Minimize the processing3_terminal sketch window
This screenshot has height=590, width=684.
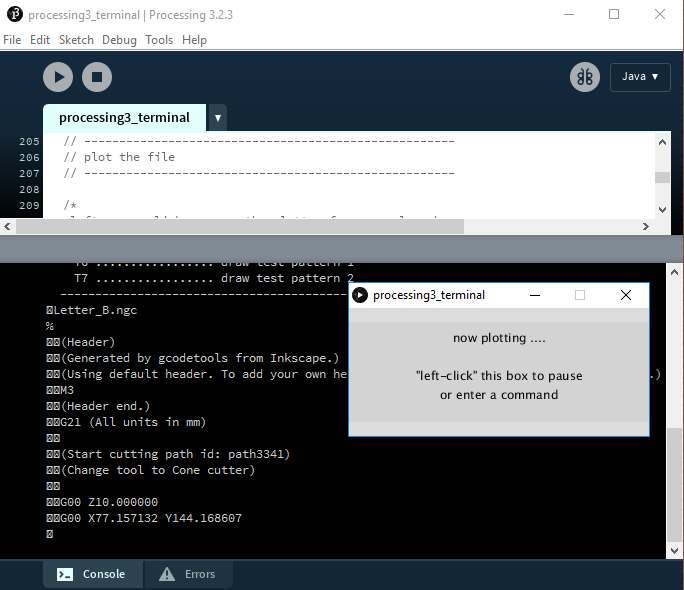coord(535,295)
